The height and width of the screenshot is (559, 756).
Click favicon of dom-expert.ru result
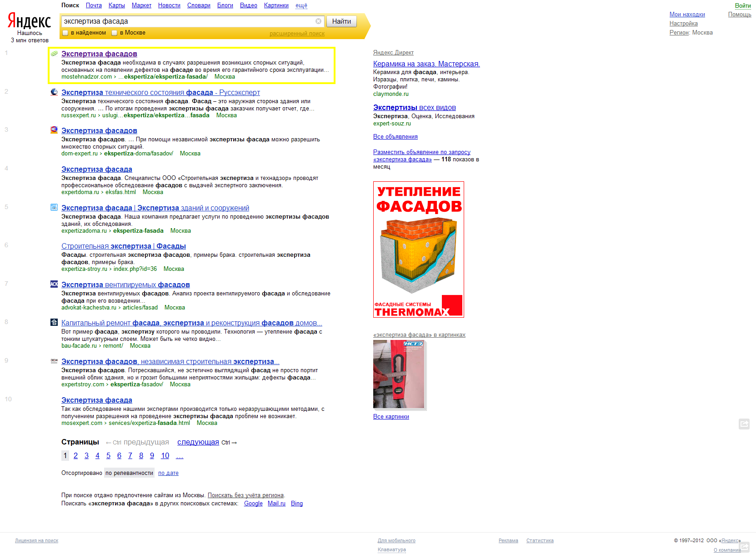(x=54, y=130)
